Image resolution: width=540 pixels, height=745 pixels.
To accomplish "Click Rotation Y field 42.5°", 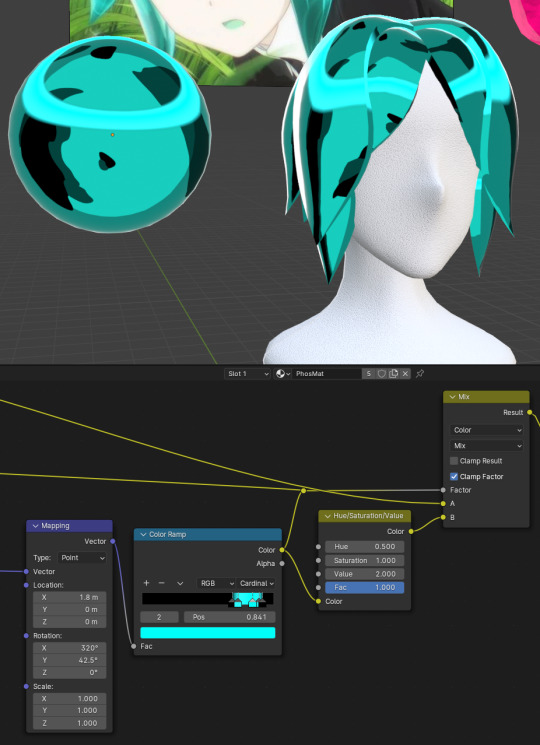I will (x=69, y=660).
